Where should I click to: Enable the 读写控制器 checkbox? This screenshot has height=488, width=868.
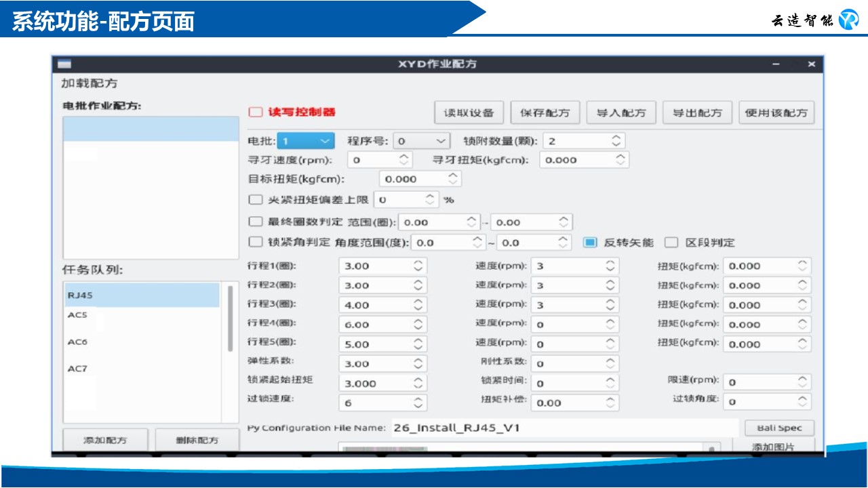(255, 112)
